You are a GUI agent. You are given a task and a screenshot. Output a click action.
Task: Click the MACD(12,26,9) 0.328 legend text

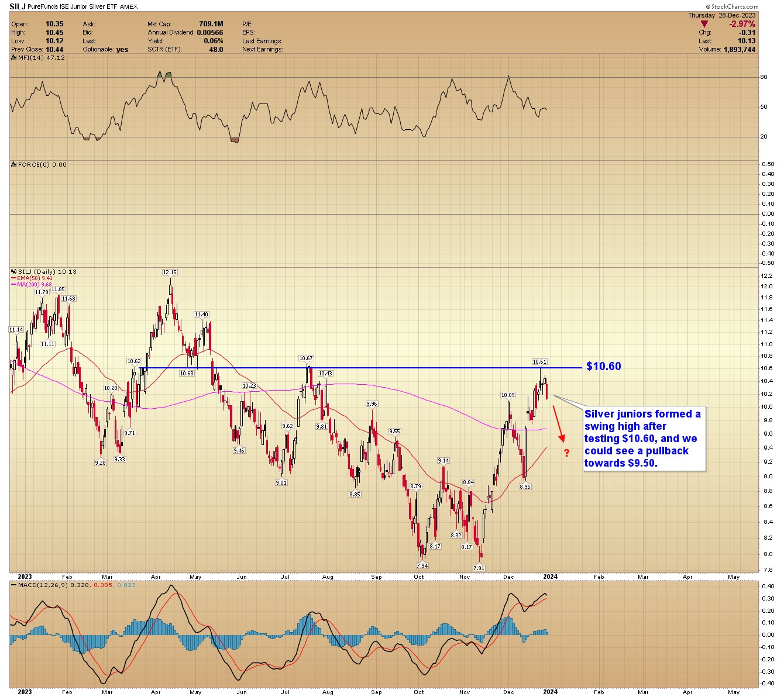point(54,585)
